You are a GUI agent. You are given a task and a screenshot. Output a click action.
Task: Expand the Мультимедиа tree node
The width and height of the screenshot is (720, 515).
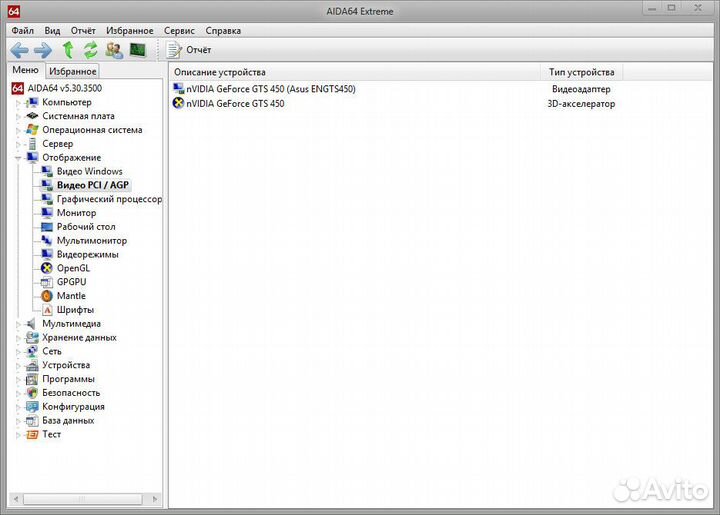tap(18, 324)
